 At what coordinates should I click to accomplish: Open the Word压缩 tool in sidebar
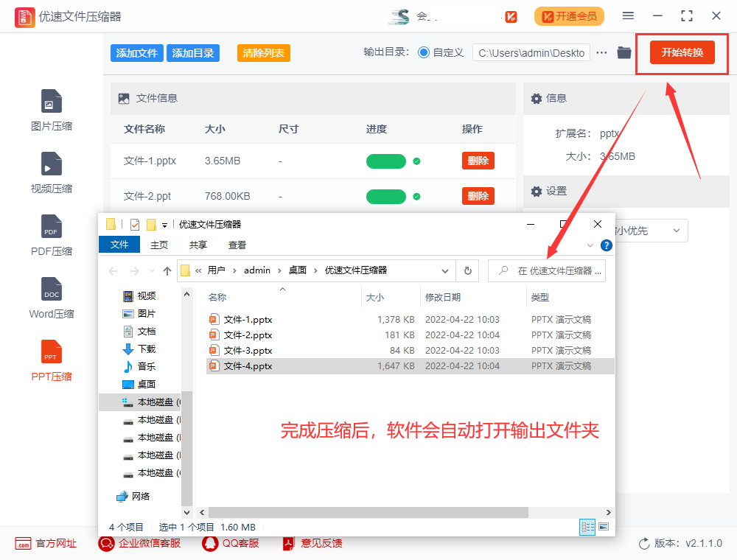click(x=52, y=298)
